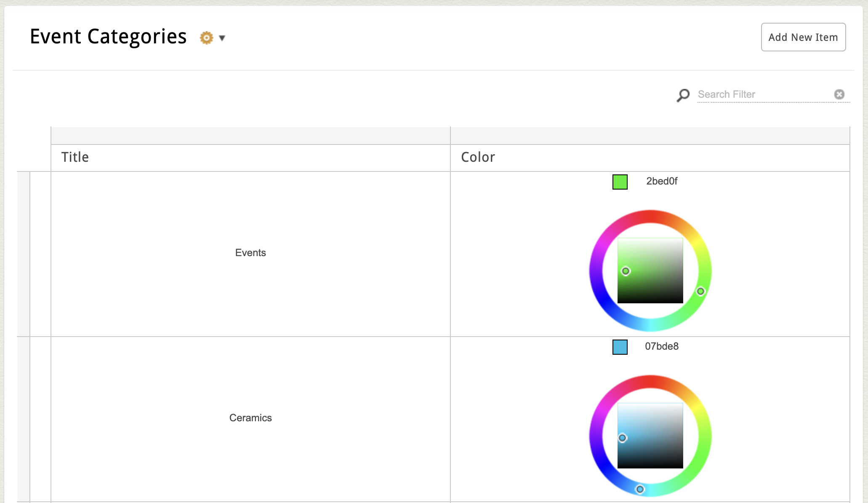Click the green Events color swatch
Screen dimensions: 868x503
click(620, 182)
